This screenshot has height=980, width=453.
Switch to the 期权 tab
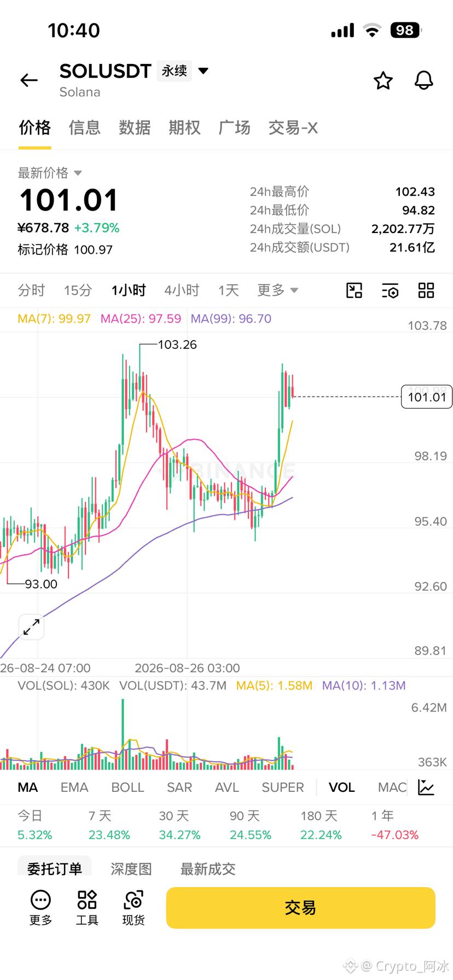pyautogui.click(x=184, y=128)
